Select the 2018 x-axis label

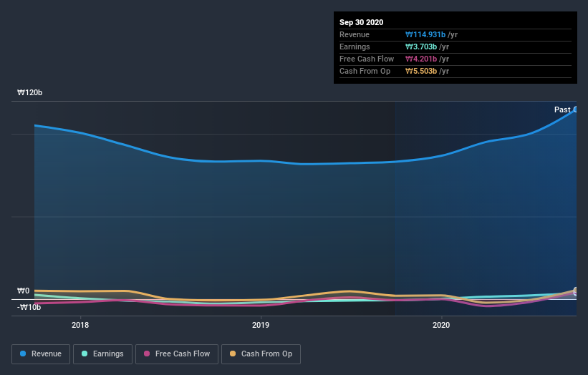pos(80,325)
